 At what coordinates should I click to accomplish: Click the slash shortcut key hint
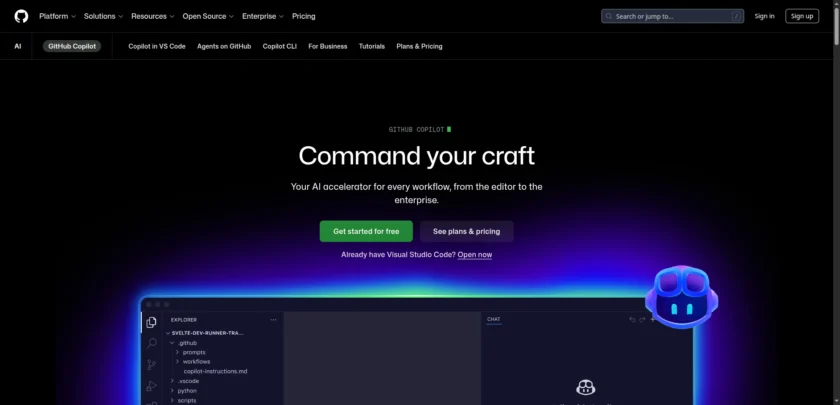click(x=736, y=16)
